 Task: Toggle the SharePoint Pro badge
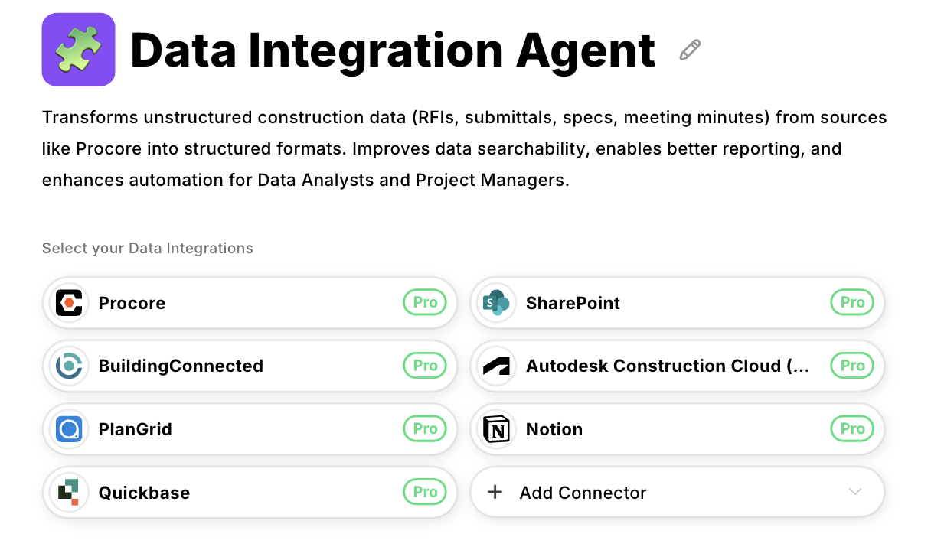852,303
